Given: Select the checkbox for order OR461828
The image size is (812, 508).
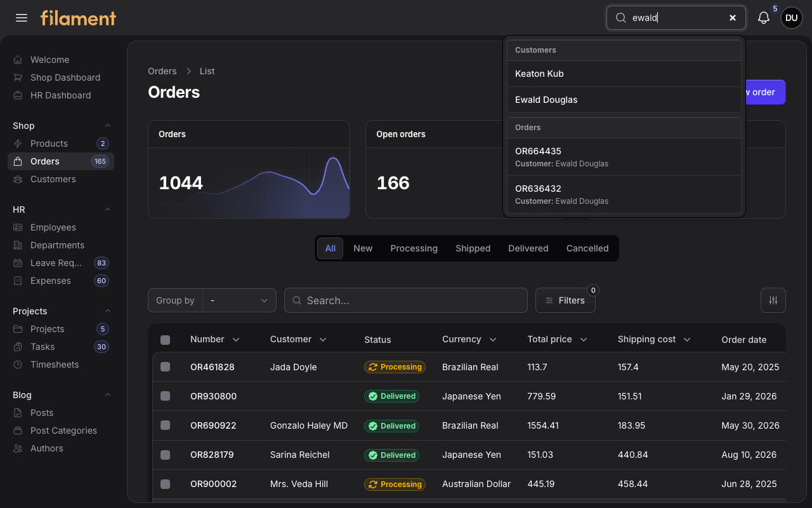Looking at the screenshot, I should (x=166, y=367).
